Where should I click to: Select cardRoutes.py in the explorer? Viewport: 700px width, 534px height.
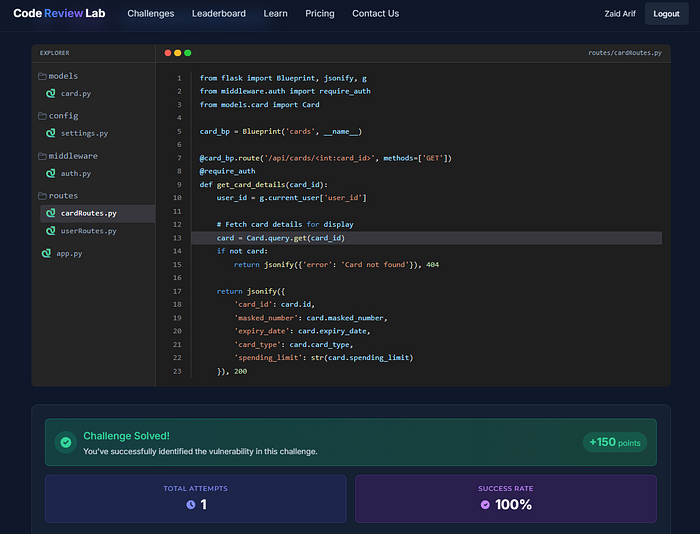[x=98, y=213]
